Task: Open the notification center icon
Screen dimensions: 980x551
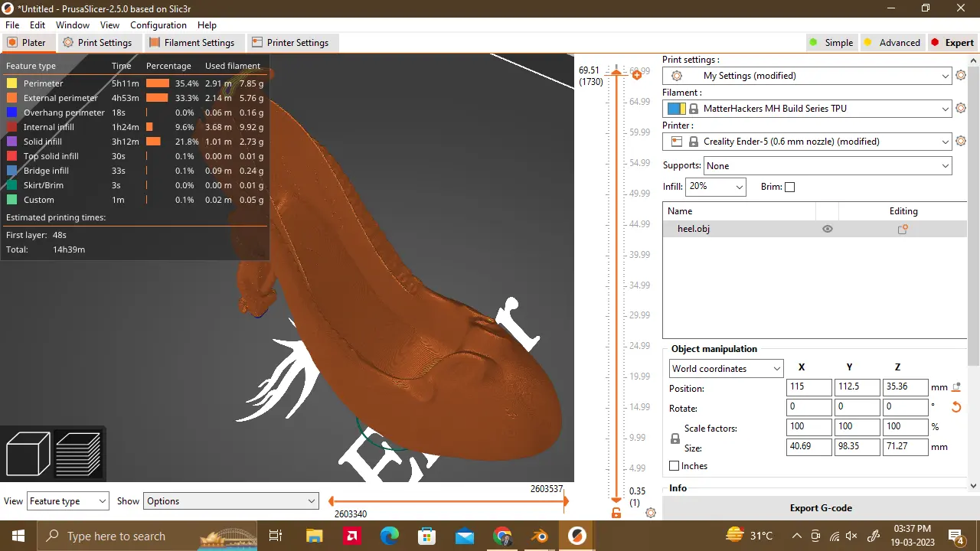Action: click(955, 536)
